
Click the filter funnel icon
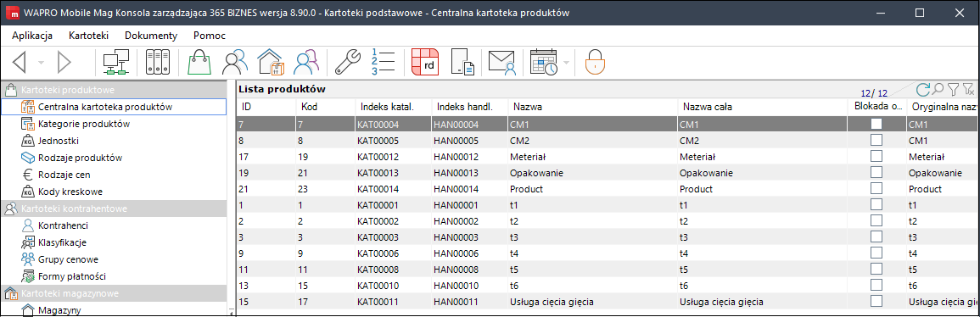(x=953, y=89)
